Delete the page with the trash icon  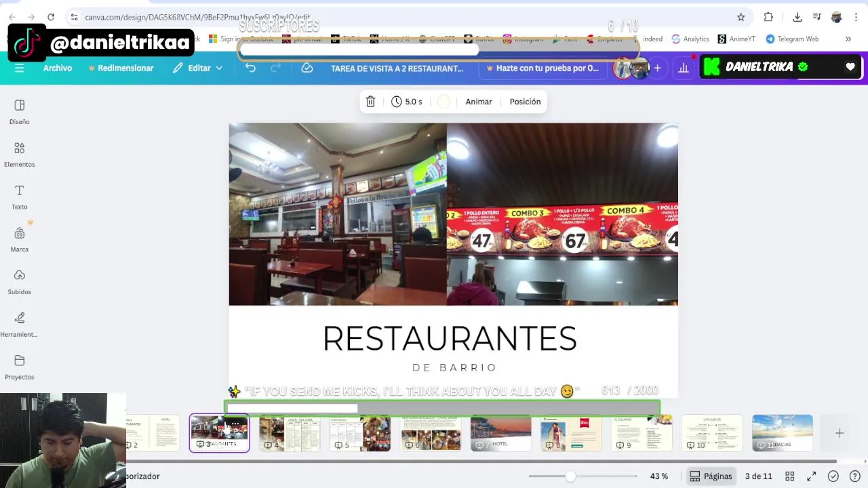pyautogui.click(x=370, y=102)
